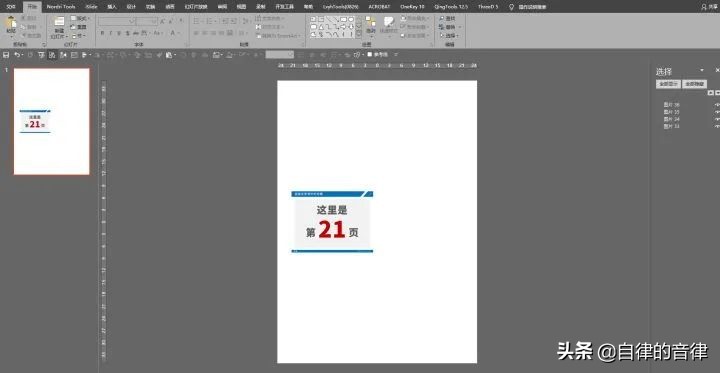Select the first picture item in the Selection pane list
Screen dimensions: 720x373
671,105
